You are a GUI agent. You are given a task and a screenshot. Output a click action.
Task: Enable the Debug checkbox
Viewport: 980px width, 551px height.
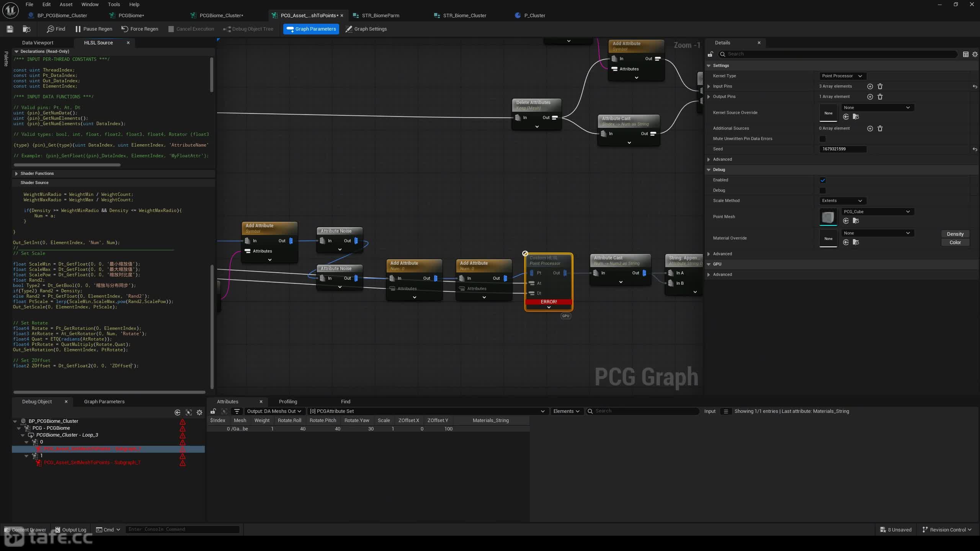[x=822, y=191]
